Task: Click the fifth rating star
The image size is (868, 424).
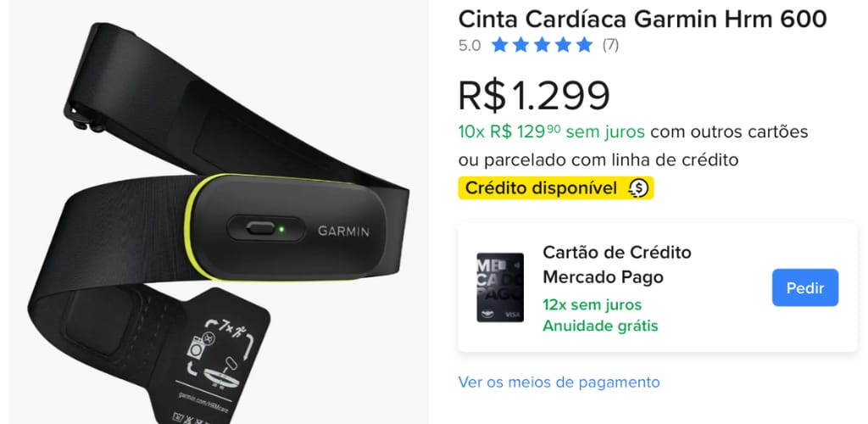Action: 584,45
